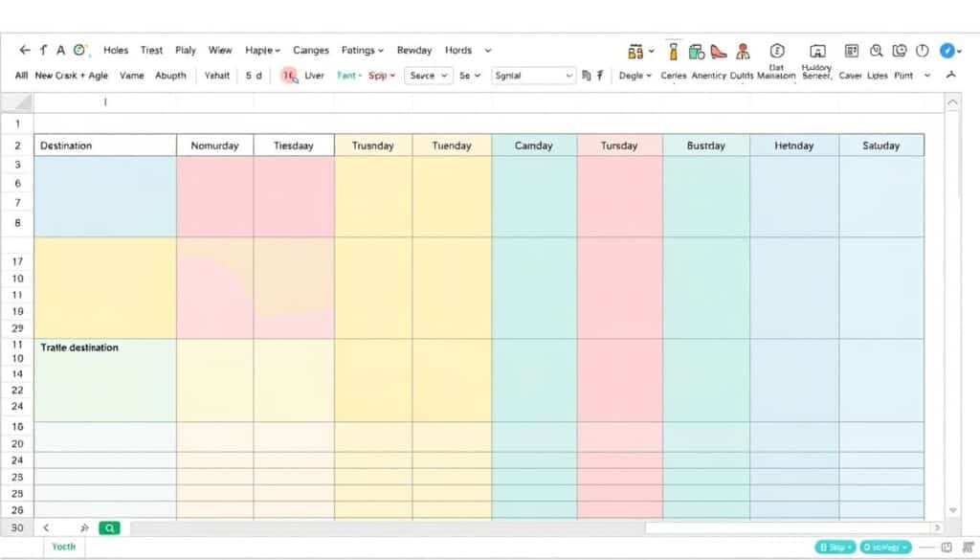The height and width of the screenshot is (560, 980).
Task: Open the Holes menu
Action: (116, 50)
